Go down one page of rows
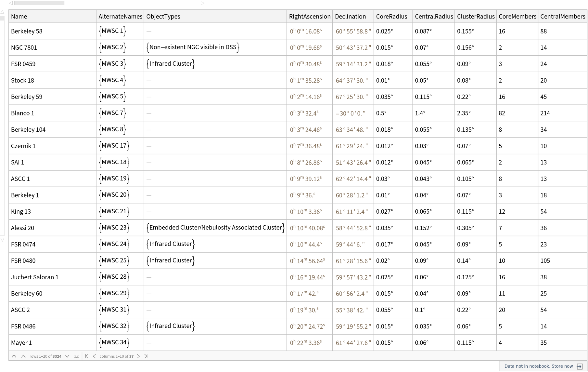The image size is (588, 372). tap(67, 356)
